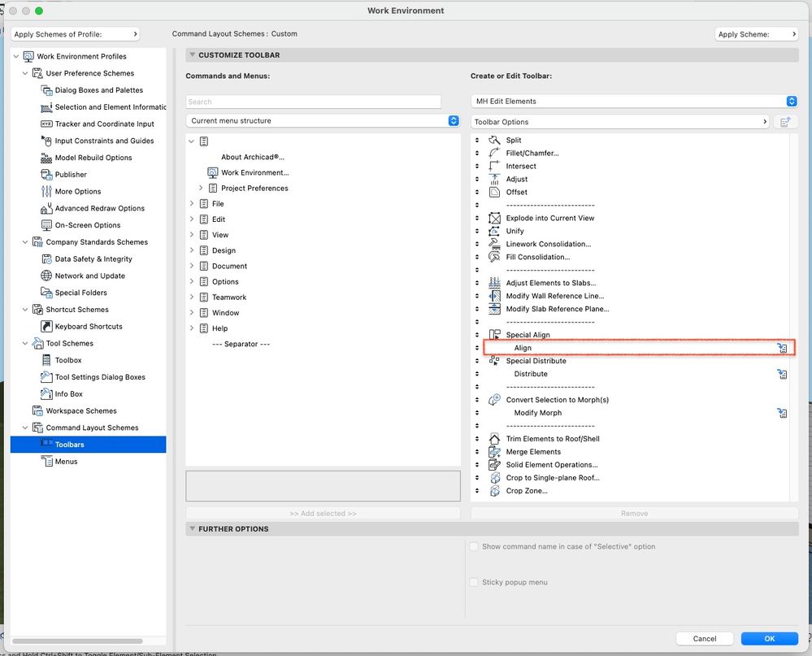Click the Offset command icon

[x=494, y=192]
